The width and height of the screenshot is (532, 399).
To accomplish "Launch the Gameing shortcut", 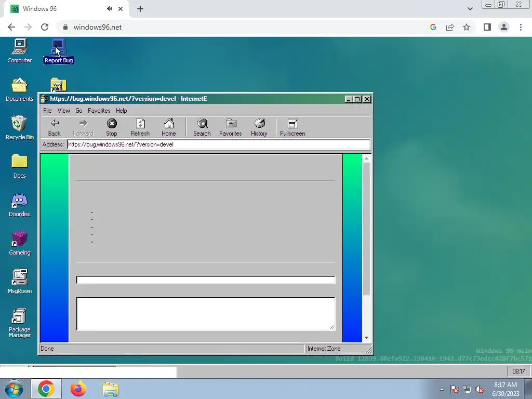I will [19, 243].
